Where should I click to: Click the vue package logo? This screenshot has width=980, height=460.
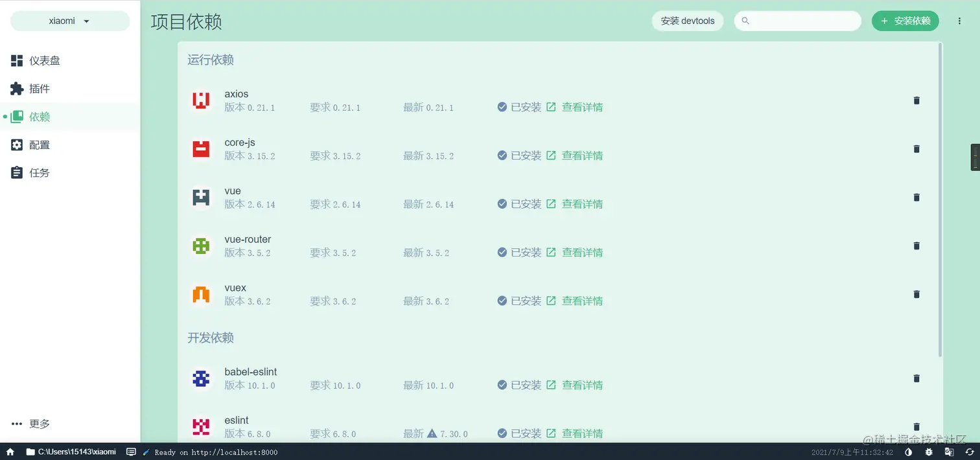click(201, 198)
